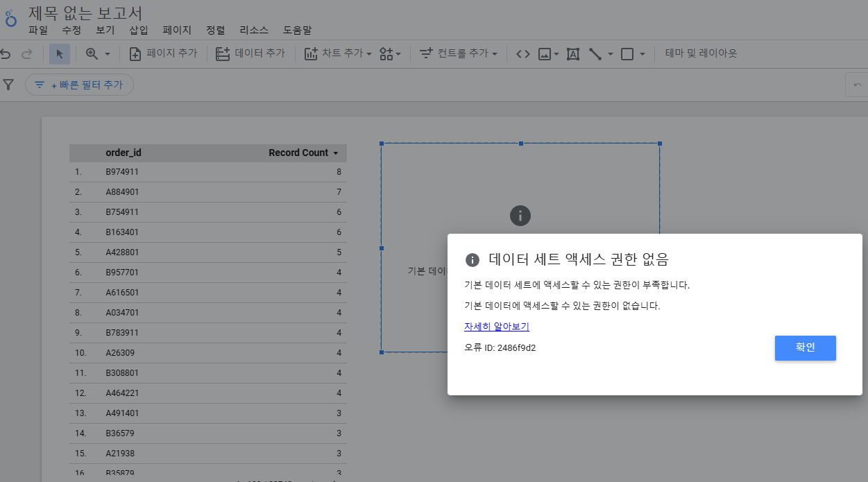Image resolution: width=868 pixels, height=482 pixels.
Task: Click the info icon in dialog title
Action: [473, 260]
